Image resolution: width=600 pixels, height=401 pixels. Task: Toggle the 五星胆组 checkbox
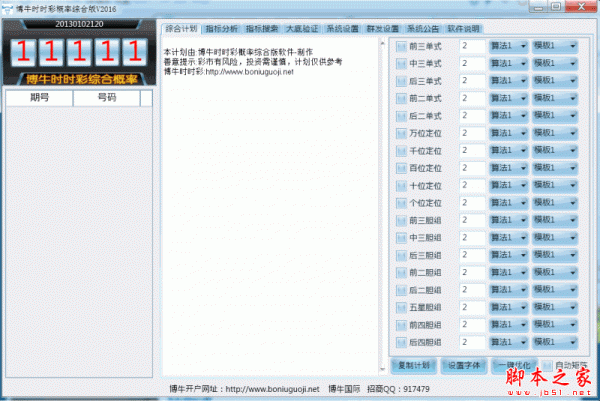coord(401,308)
